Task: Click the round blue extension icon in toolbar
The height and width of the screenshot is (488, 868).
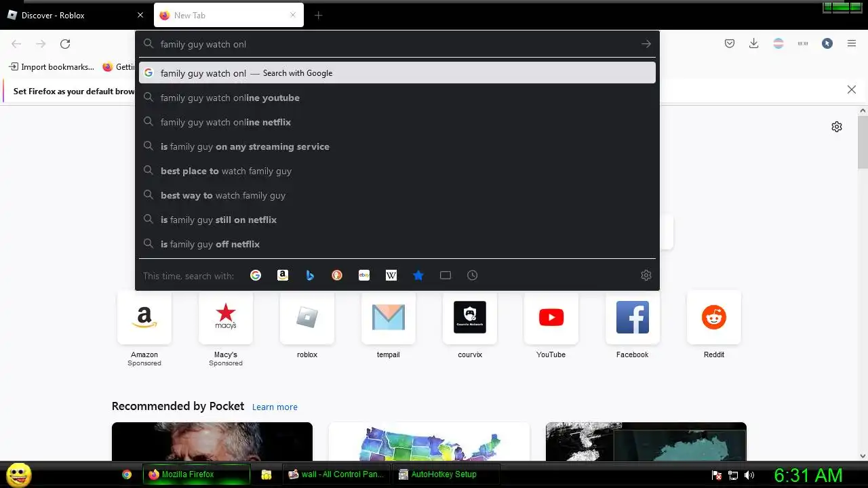Action: (x=827, y=43)
